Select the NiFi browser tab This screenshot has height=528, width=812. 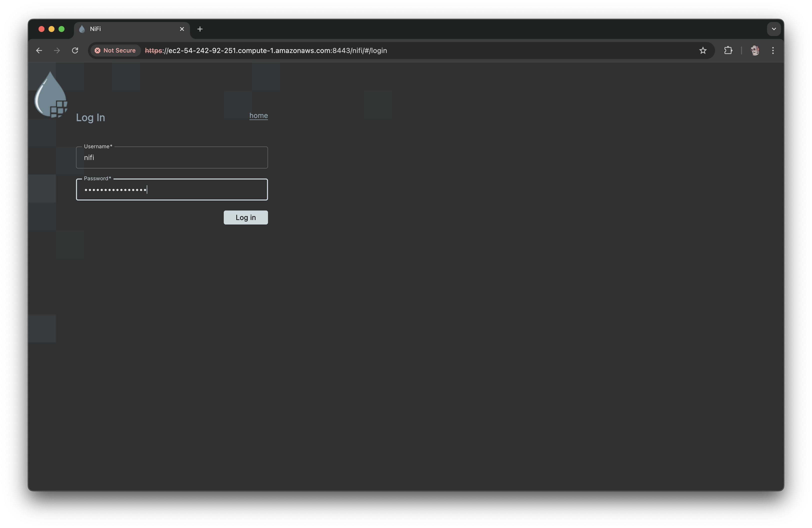130,29
